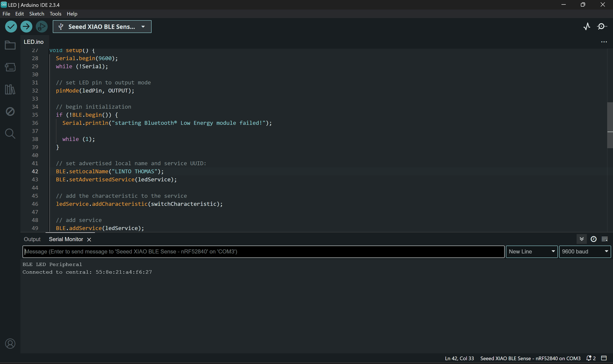Click the '// begin initialization' comment
The height and width of the screenshot is (364, 613).
point(93,107)
